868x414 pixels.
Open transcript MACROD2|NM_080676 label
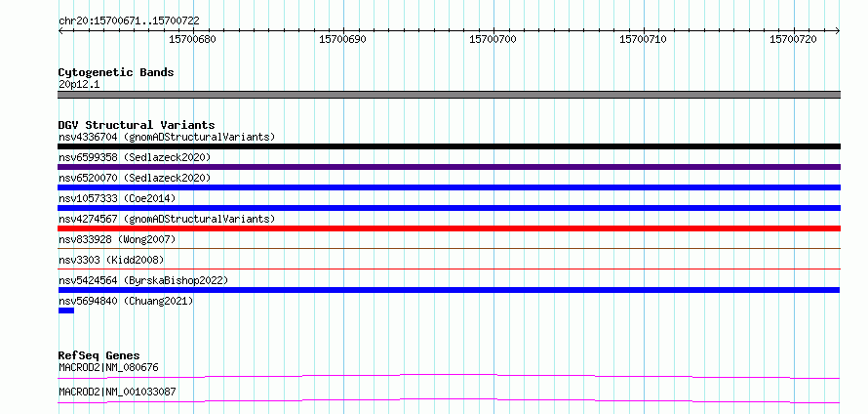[x=109, y=367]
